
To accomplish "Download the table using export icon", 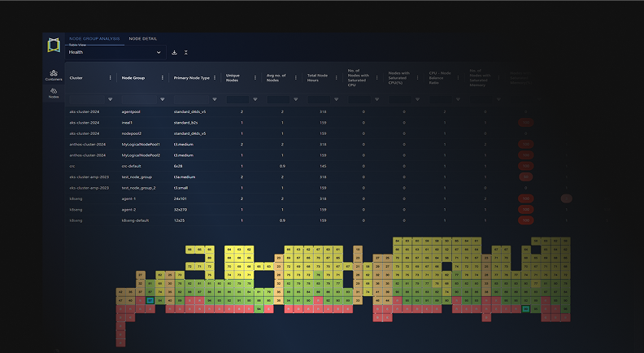I will click(x=174, y=52).
